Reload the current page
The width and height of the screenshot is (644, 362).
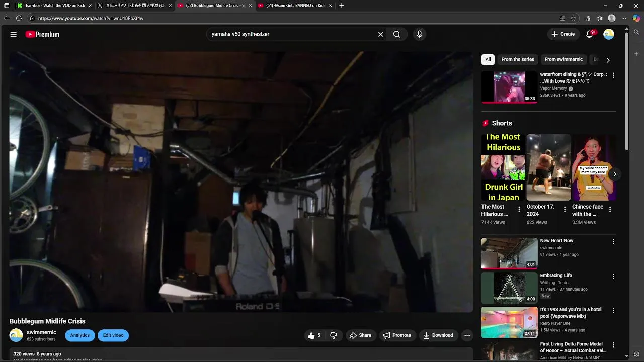(19, 18)
